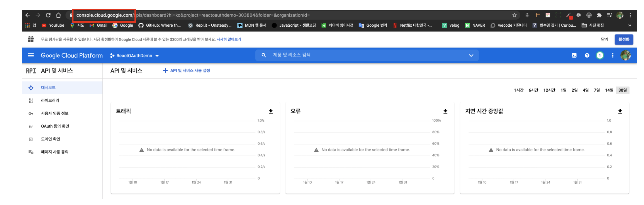Open the velog bookmark
Image resolution: width=644 pixels, height=205 pixels.
[x=451, y=25]
